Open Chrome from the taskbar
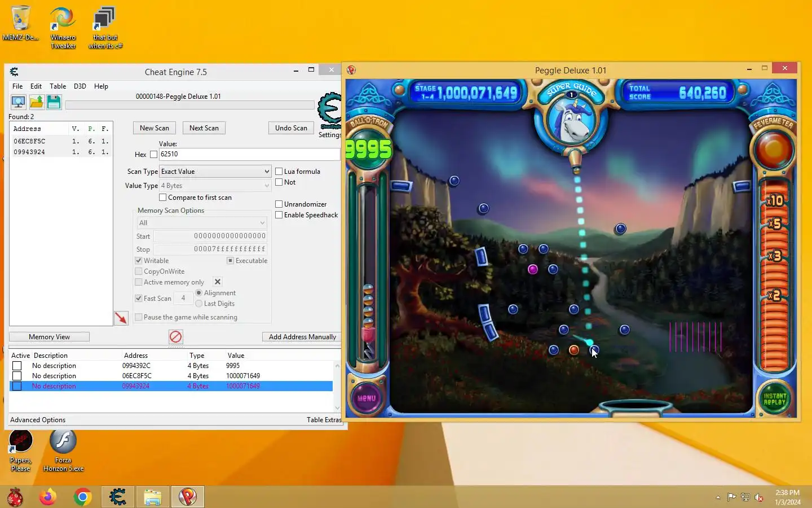The width and height of the screenshot is (812, 508). point(82,497)
